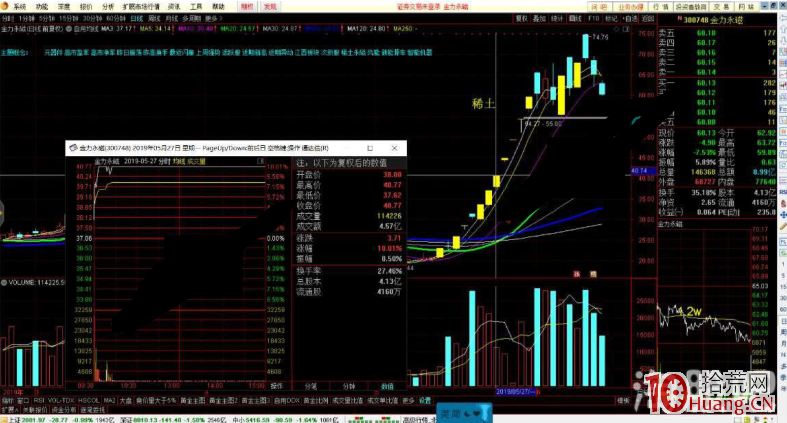Click the VOLUME indicator toggle icon
This screenshot has width=787, height=423.
pyautogui.click(x=4, y=283)
